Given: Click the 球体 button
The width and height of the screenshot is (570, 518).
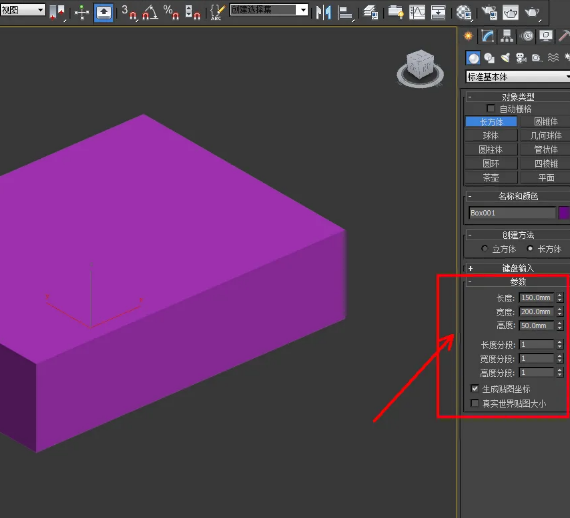Looking at the screenshot, I should click(x=491, y=136).
